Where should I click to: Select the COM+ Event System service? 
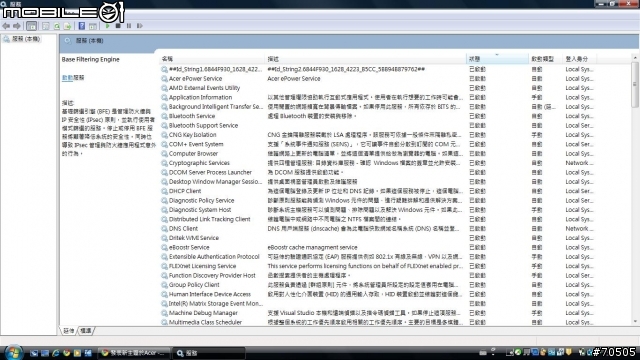[x=378, y=144]
